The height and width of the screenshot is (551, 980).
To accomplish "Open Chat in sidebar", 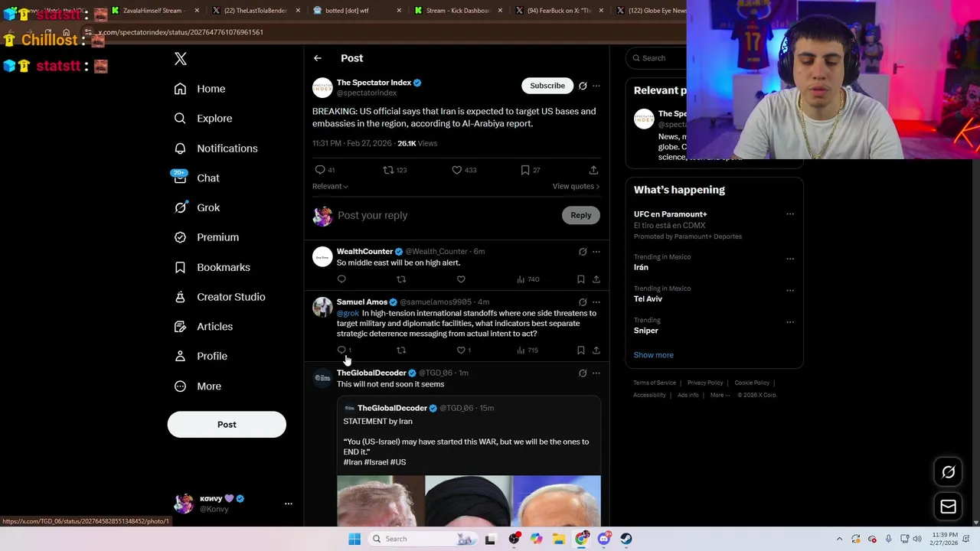I will 197,178.
